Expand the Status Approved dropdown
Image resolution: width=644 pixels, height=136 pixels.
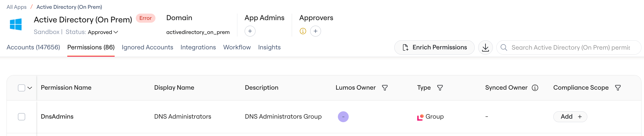coord(103,32)
